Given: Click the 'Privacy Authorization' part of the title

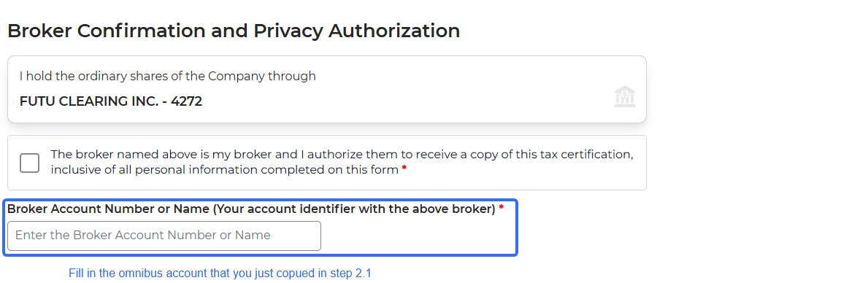Looking at the screenshot, I should [356, 31].
